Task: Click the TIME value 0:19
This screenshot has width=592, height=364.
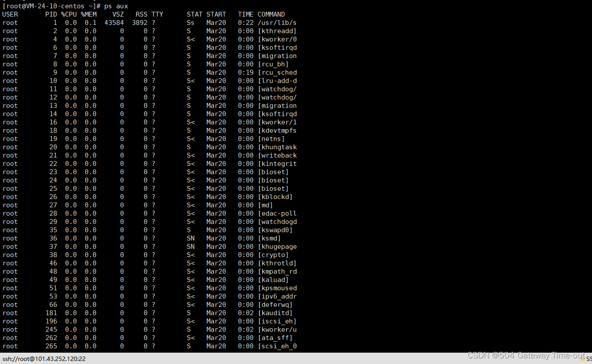Action: pyautogui.click(x=246, y=72)
